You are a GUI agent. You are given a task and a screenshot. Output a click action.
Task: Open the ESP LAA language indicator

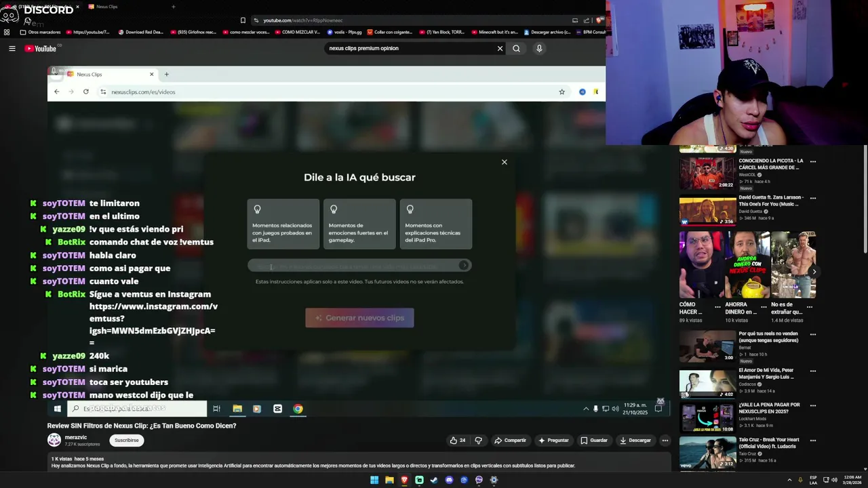pyautogui.click(x=814, y=480)
